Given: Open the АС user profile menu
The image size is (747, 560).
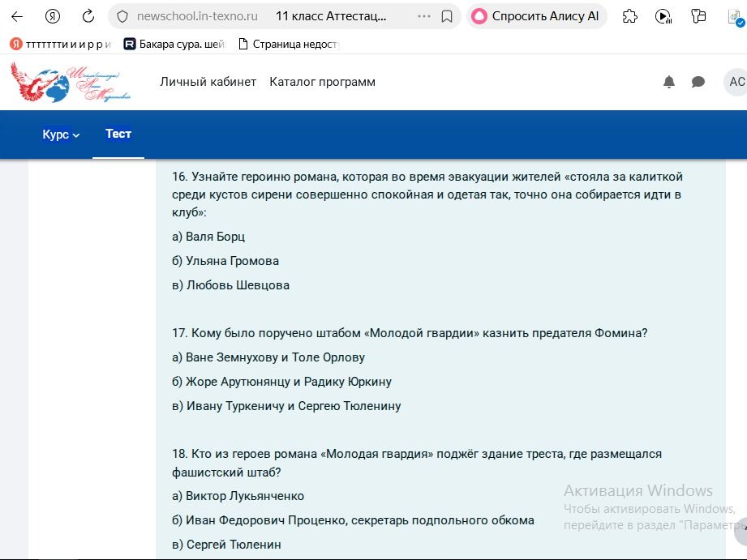Looking at the screenshot, I should [736, 82].
